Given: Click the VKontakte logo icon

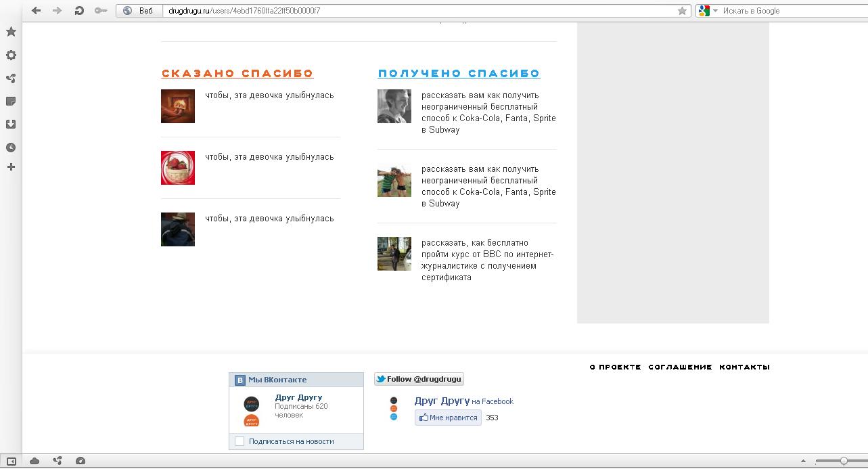Looking at the screenshot, I should pyautogui.click(x=239, y=380).
